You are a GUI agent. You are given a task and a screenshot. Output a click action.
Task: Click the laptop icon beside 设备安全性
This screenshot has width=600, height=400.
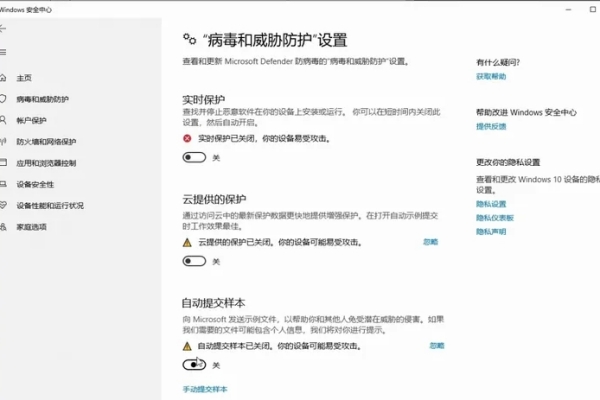3,184
